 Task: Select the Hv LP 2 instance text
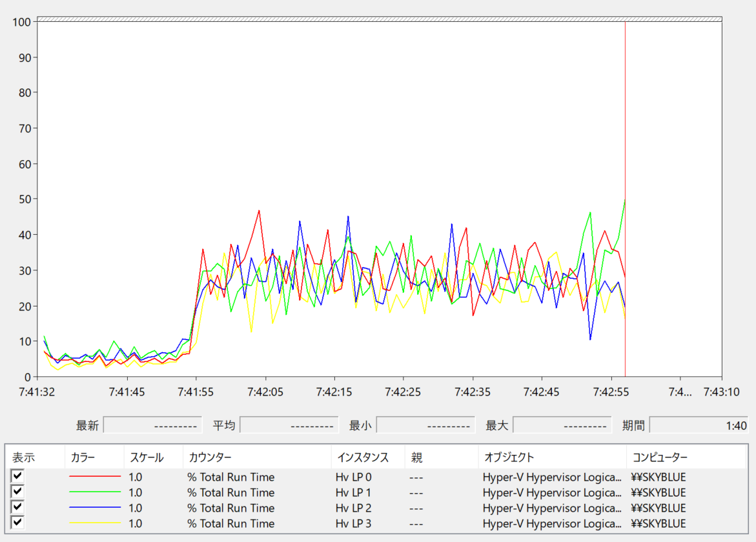coord(353,508)
